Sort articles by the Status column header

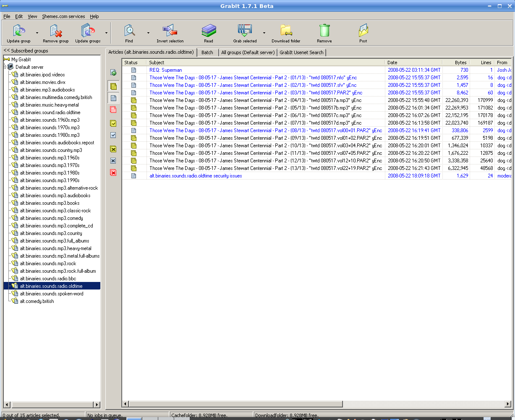[x=135, y=63]
